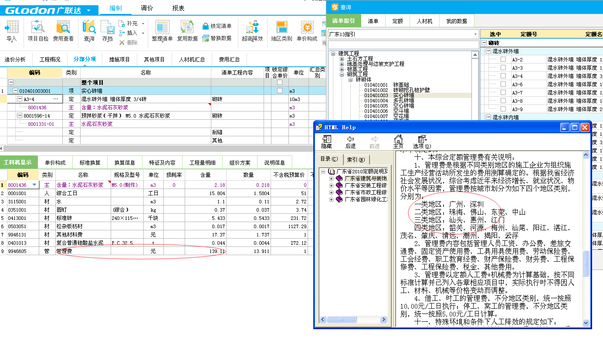Click the search field under 广东13指引
The height and width of the screenshot is (364, 603).
(403, 44)
